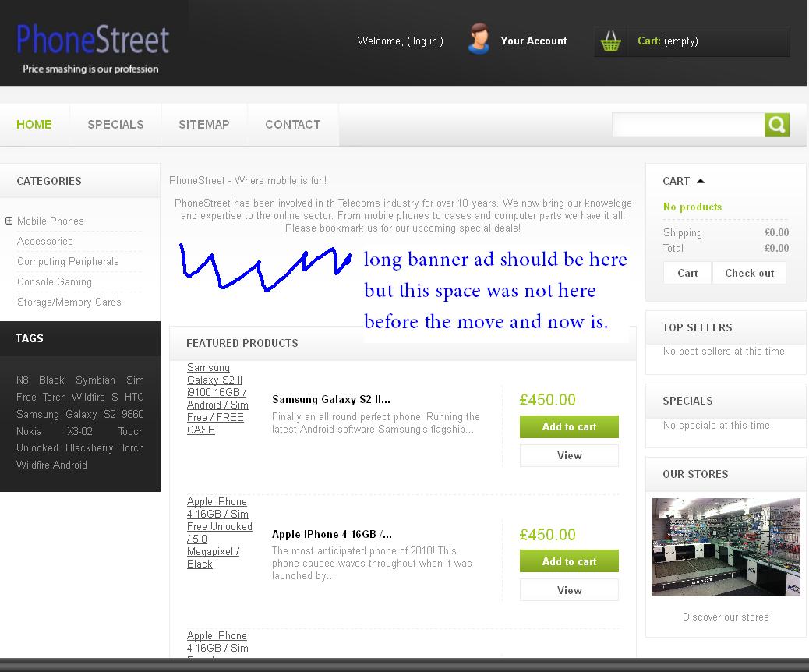
Task: Click the No products cart text
Action: click(692, 207)
